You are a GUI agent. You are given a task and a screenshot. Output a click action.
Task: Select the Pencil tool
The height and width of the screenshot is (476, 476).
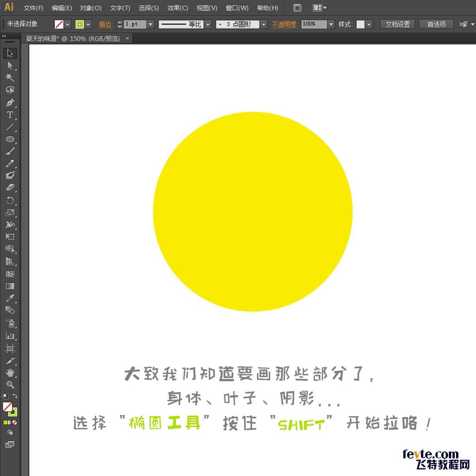10,164
